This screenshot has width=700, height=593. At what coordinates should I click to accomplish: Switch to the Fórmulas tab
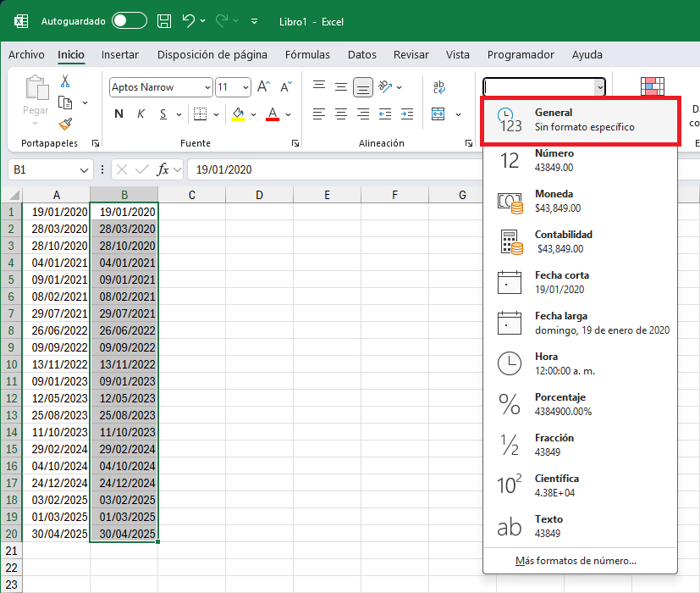[x=307, y=54]
